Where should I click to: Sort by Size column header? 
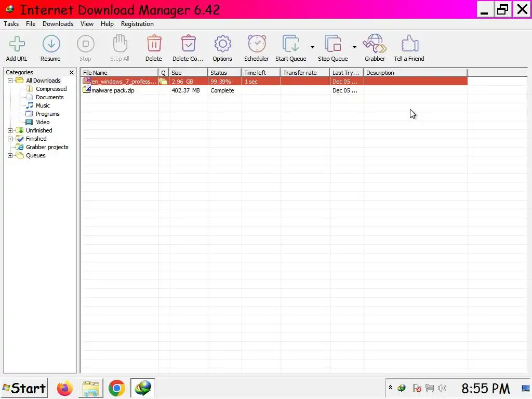[x=188, y=73]
